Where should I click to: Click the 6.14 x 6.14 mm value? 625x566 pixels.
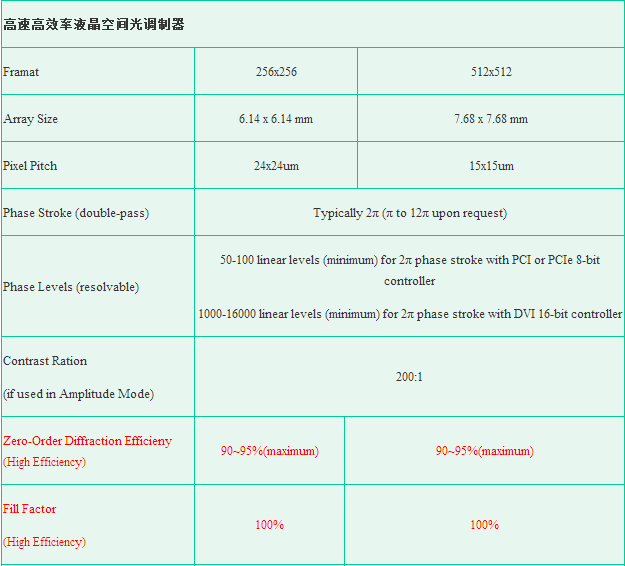pos(276,119)
